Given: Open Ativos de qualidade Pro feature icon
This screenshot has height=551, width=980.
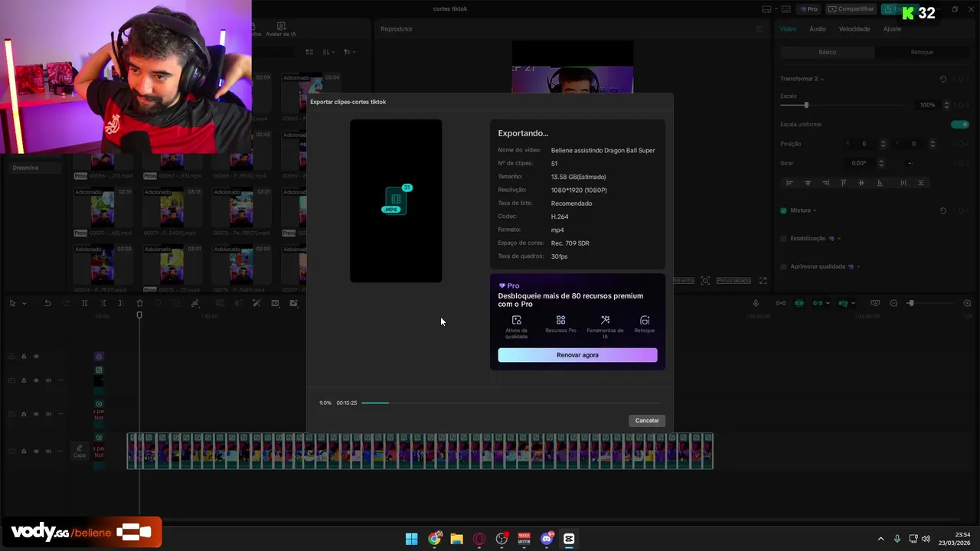Looking at the screenshot, I should click(516, 320).
